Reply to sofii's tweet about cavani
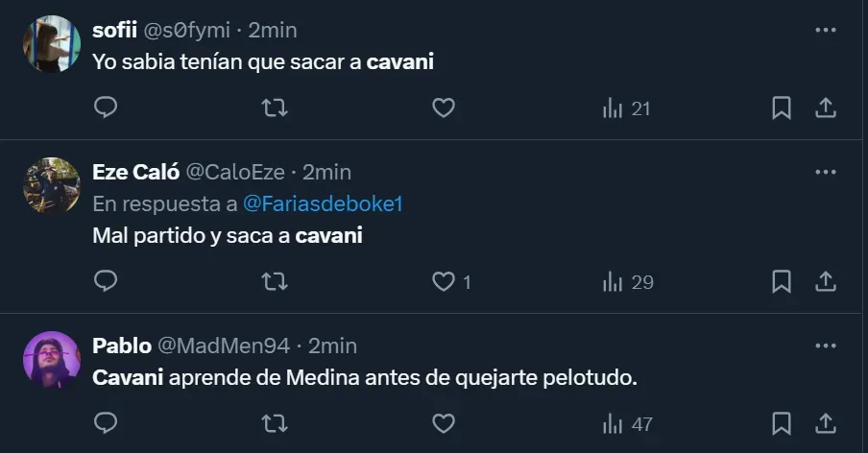Screen dimensions: 868x453 click(106, 108)
